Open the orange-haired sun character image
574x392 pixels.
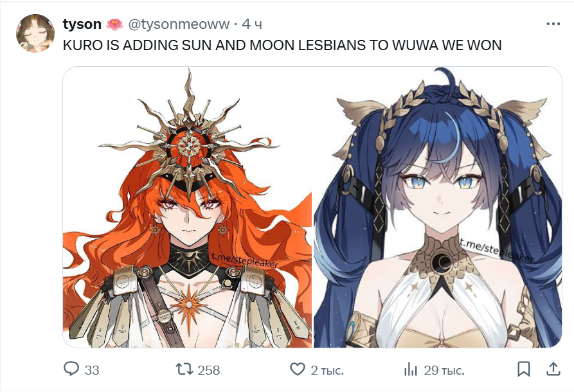pos(188,207)
